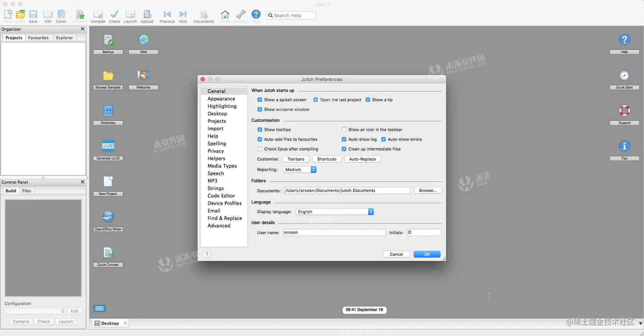Click the Auto-Replace button
The width and height of the screenshot is (644, 336).
coord(362,159)
